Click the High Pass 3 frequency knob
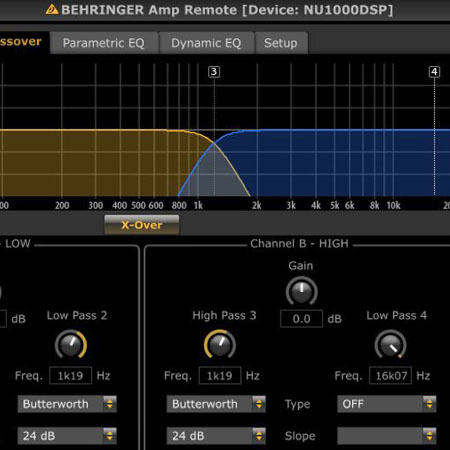 pyautogui.click(x=220, y=345)
